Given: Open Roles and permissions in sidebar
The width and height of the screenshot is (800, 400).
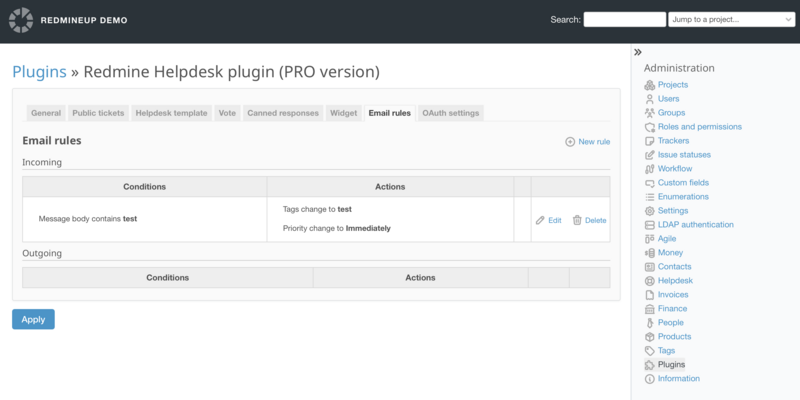Looking at the screenshot, I should tap(699, 127).
